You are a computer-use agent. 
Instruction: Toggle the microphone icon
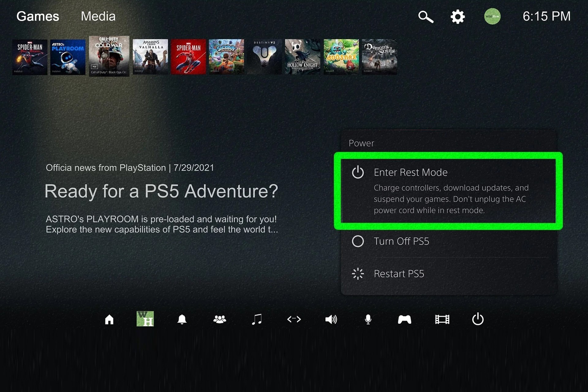[368, 319]
